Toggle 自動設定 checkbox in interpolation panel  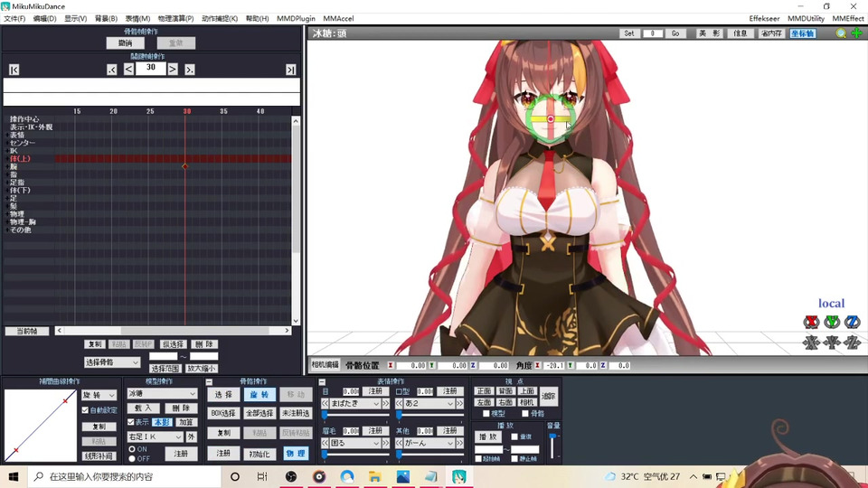point(85,410)
